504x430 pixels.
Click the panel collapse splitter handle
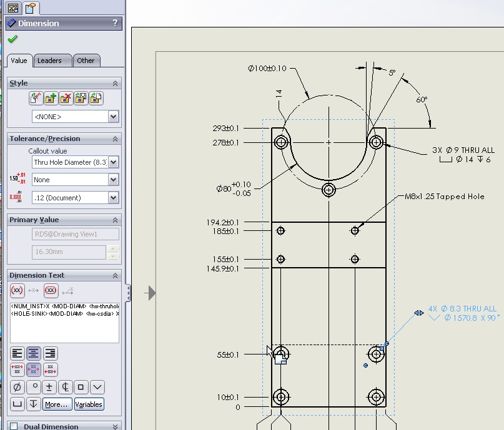tap(128, 293)
